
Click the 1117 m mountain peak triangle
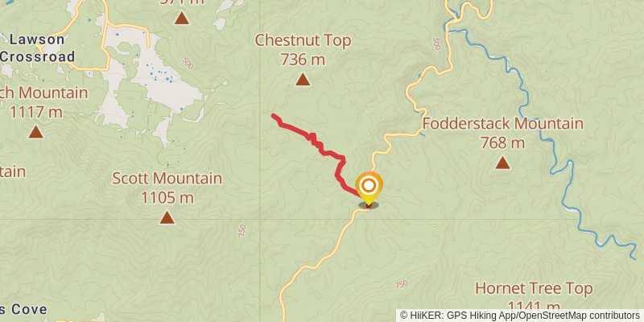pos(36,132)
